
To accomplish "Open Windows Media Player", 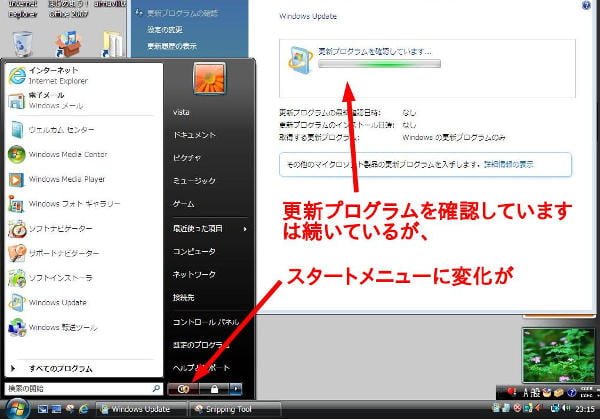I will click(68, 180).
